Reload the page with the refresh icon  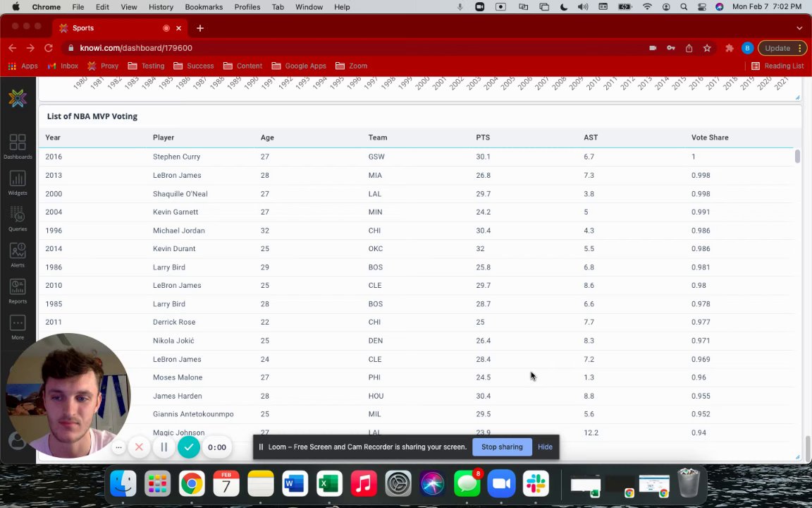pos(48,48)
